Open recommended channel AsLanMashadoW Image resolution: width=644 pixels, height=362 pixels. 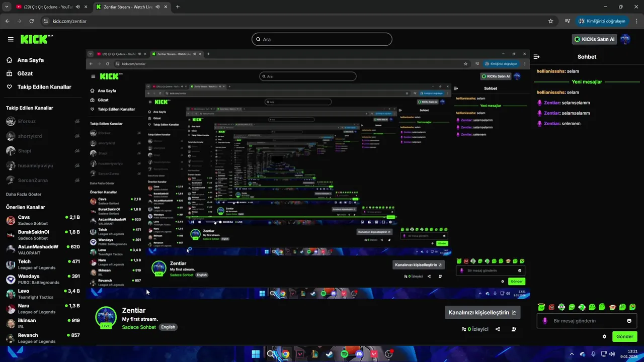pos(43,249)
